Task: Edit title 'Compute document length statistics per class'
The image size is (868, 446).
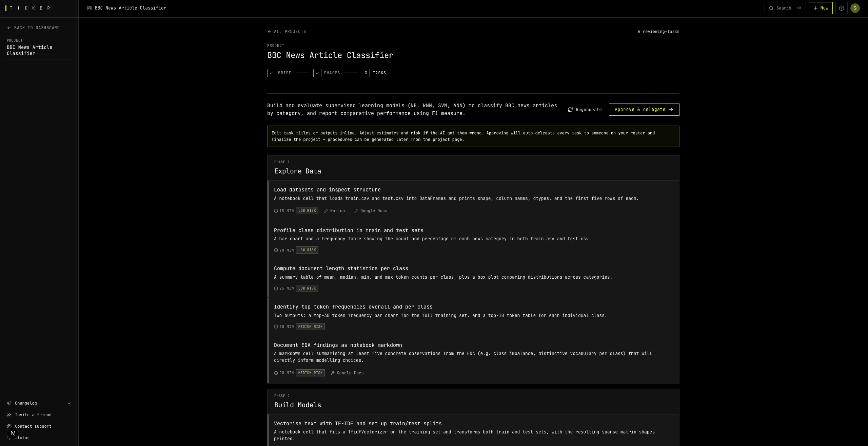Action: [x=341, y=268]
